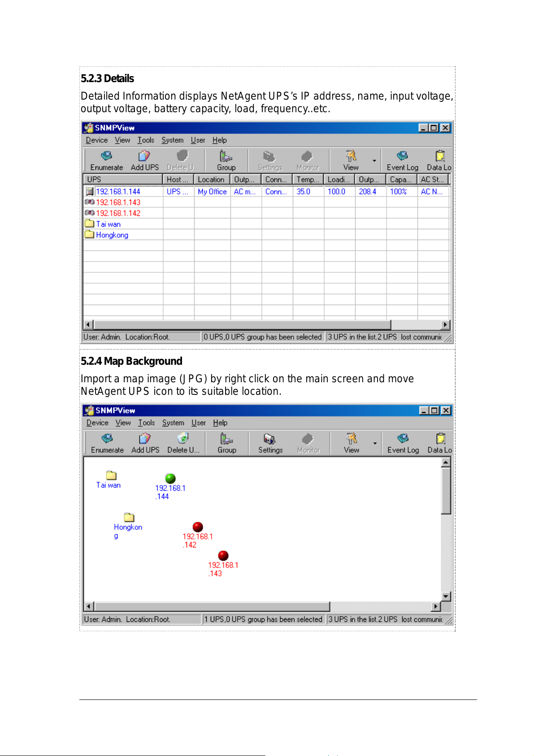The height and width of the screenshot is (756, 534).
Task: Select Hongkong folder icon on map
Action: pos(129,517)
